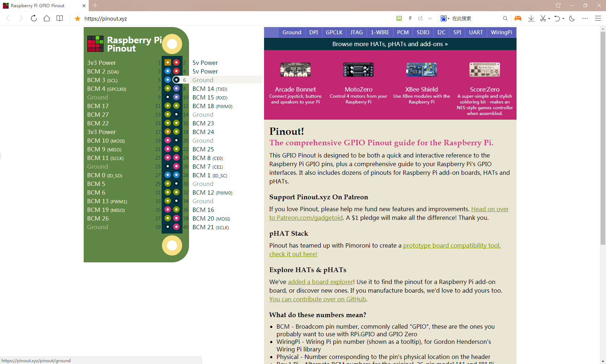Expand the address bar dropdown chevron

[x=430, y=18]
